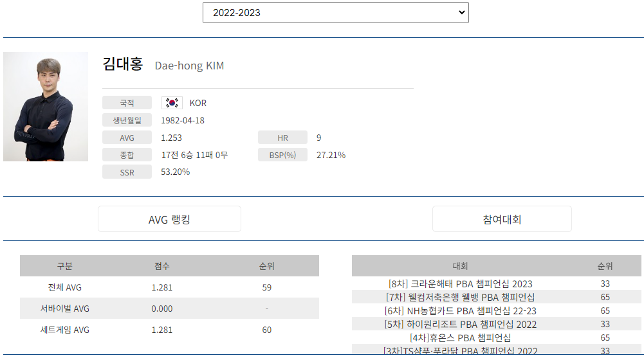Click the record 17전 6승 11패 0무

coord(195,155)
